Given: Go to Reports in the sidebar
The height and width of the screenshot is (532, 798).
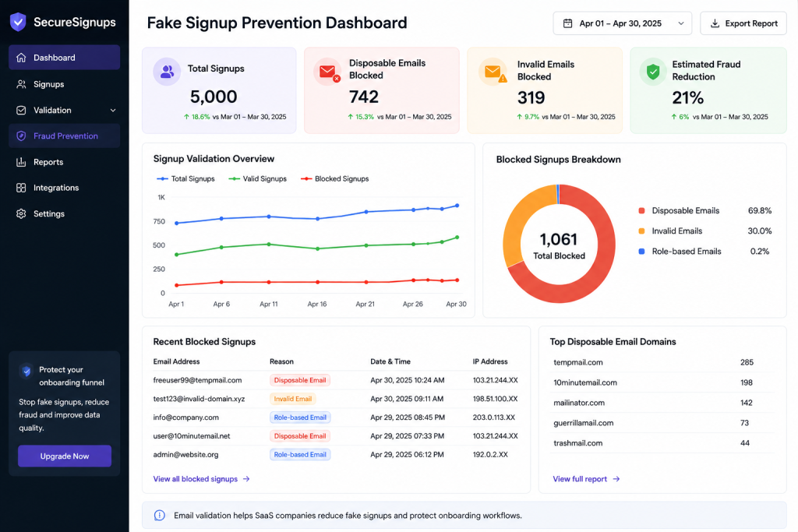Looking at the screenshot, I should [64, 162].
